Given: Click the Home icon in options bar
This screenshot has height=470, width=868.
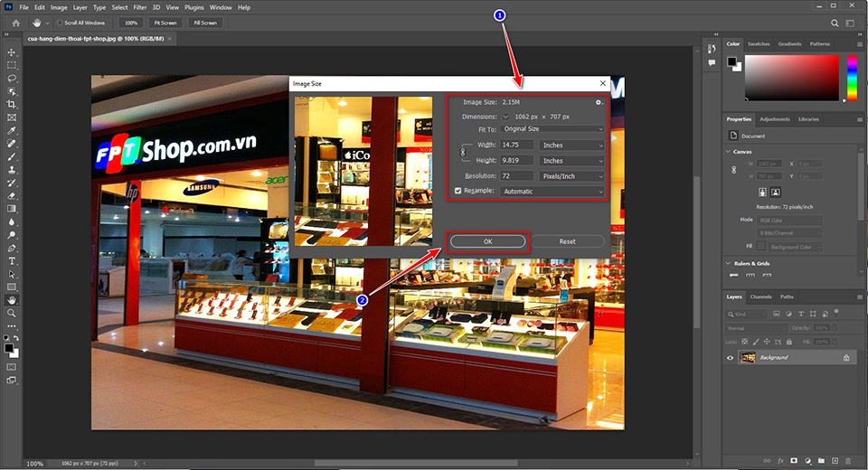Looking at the screenshot, I should pyautogui.click(x=16, y=23).
